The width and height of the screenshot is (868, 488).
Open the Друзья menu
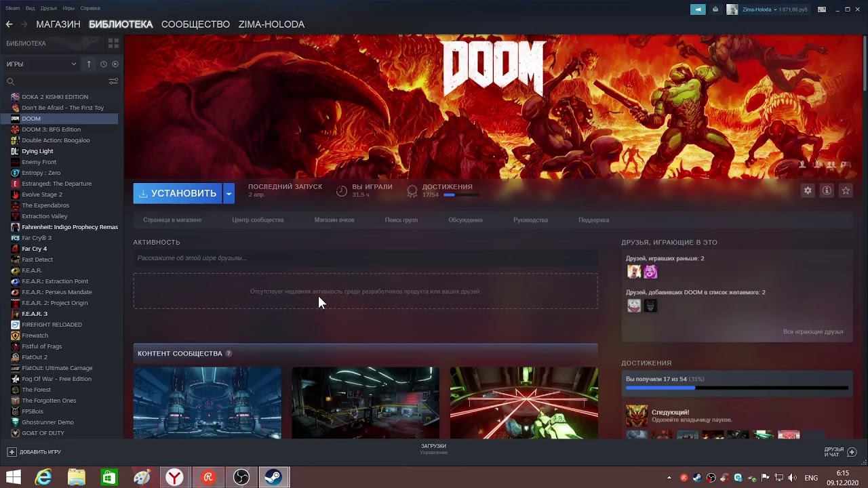pos(48,8)
